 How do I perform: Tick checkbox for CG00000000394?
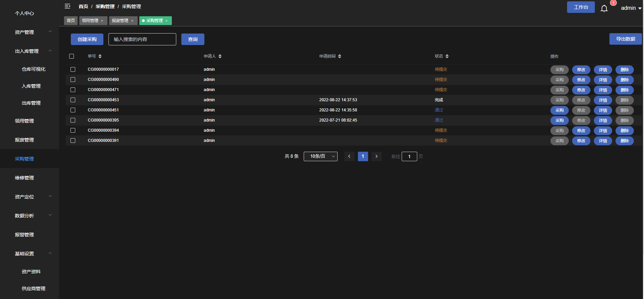(x=73, y=130)
